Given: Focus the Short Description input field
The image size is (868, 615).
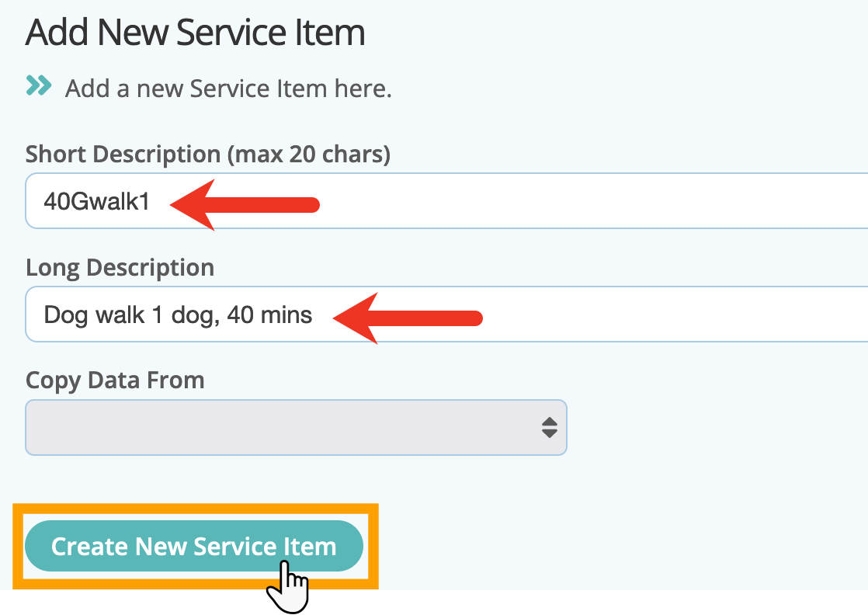Looking at the screenshot, I should click(x=446, y=200).
